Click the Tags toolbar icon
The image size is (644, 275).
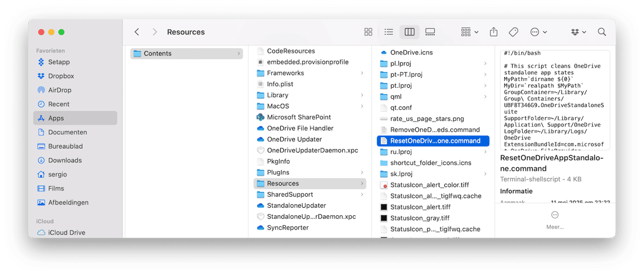513,32
